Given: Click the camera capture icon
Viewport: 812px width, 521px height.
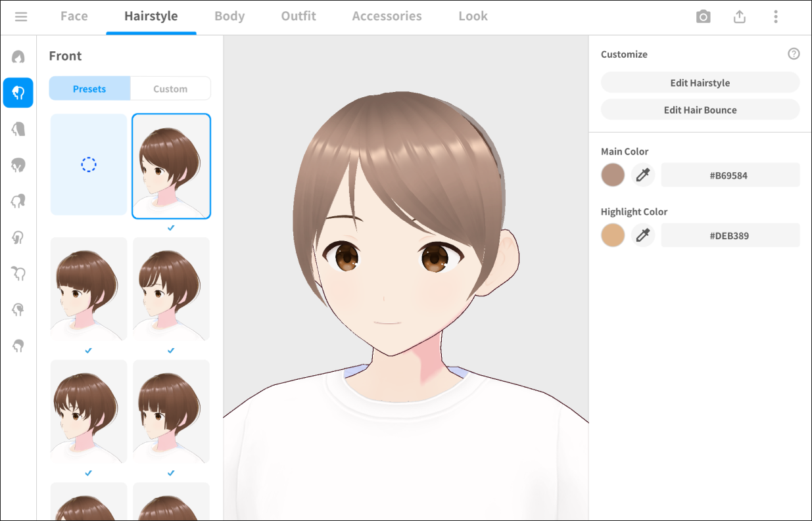Looking at the screenshot, I should coord(703,16).
